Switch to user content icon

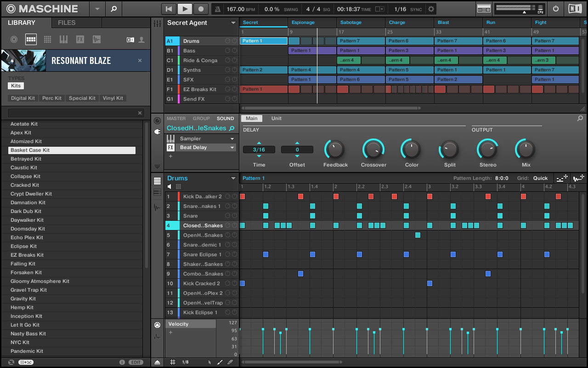[141, 40]
